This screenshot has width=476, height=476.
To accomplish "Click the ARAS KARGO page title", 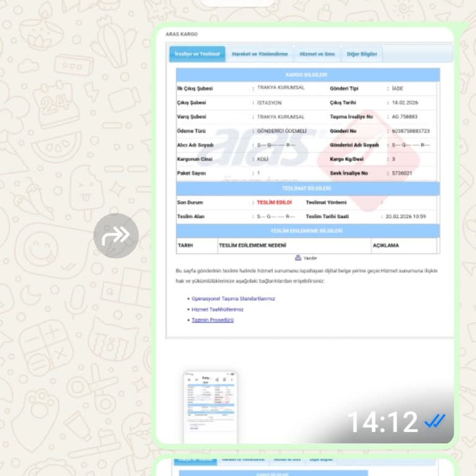I will [x=182, y=33].
